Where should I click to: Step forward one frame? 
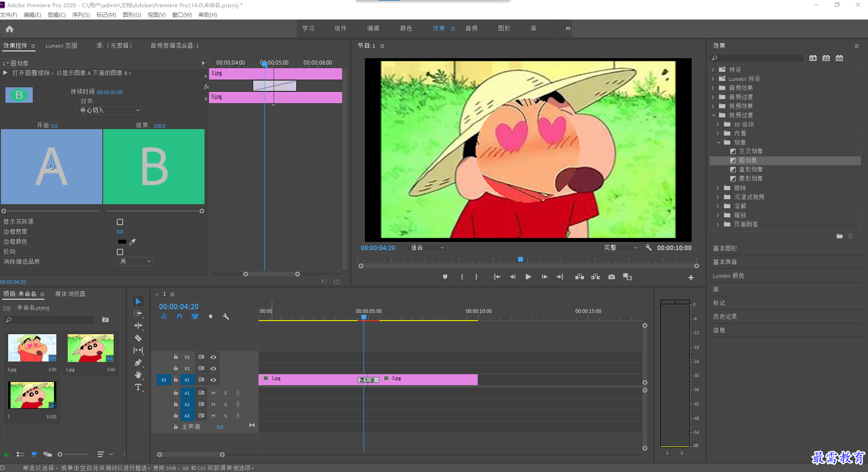544,276
